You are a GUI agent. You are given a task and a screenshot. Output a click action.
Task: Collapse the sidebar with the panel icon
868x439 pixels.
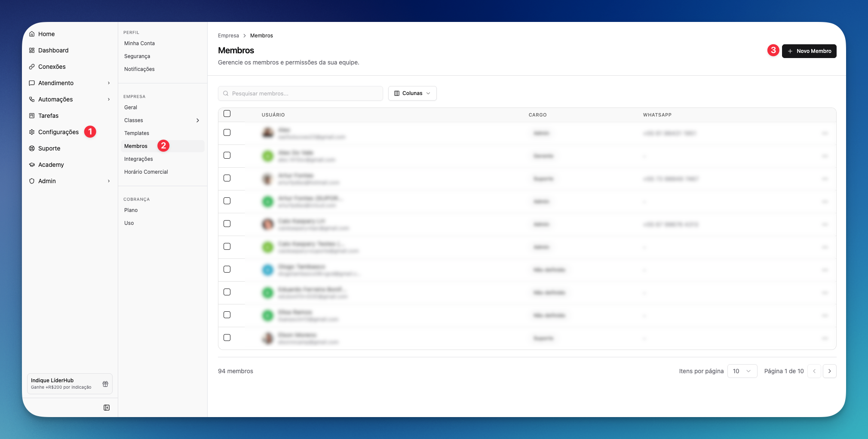[x=107, y=408]
